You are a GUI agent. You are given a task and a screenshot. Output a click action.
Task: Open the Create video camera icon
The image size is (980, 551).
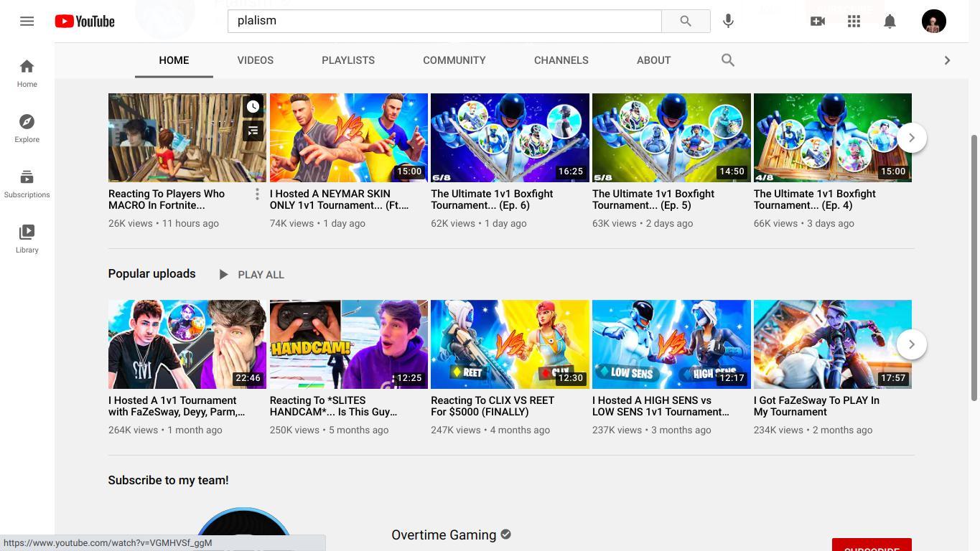818,21
